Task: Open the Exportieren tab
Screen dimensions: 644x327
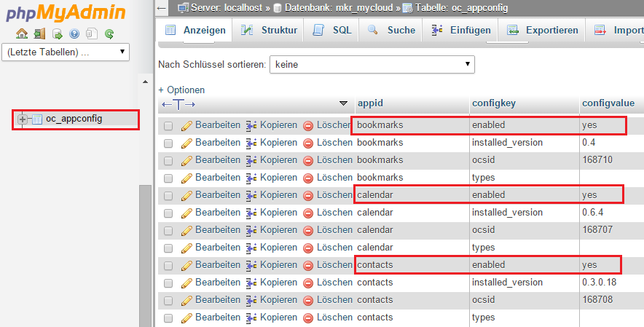Action: [x=543, y=30]
